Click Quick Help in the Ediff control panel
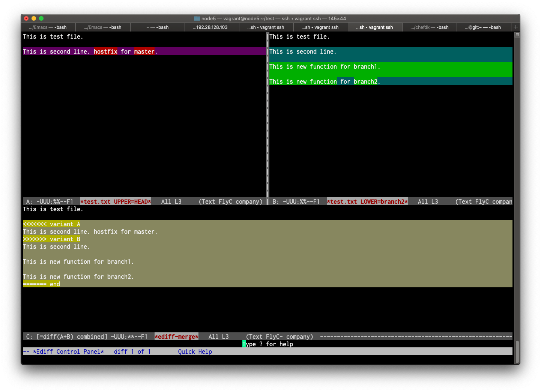Viewport: 541px width, 392px height. click(195, 351)
